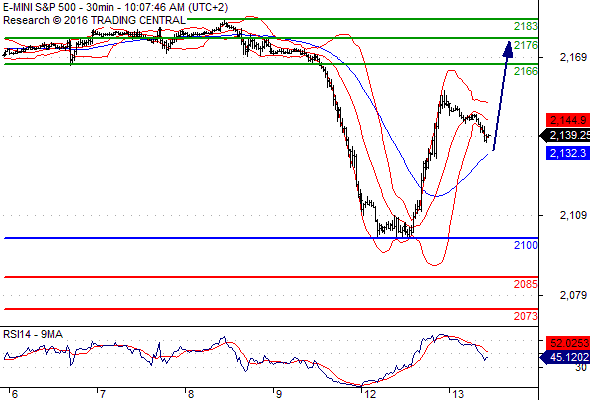This screenshot has width=590, height=400.
Task: Click the black current price marker 2,139.25
Action: [565, 135]
